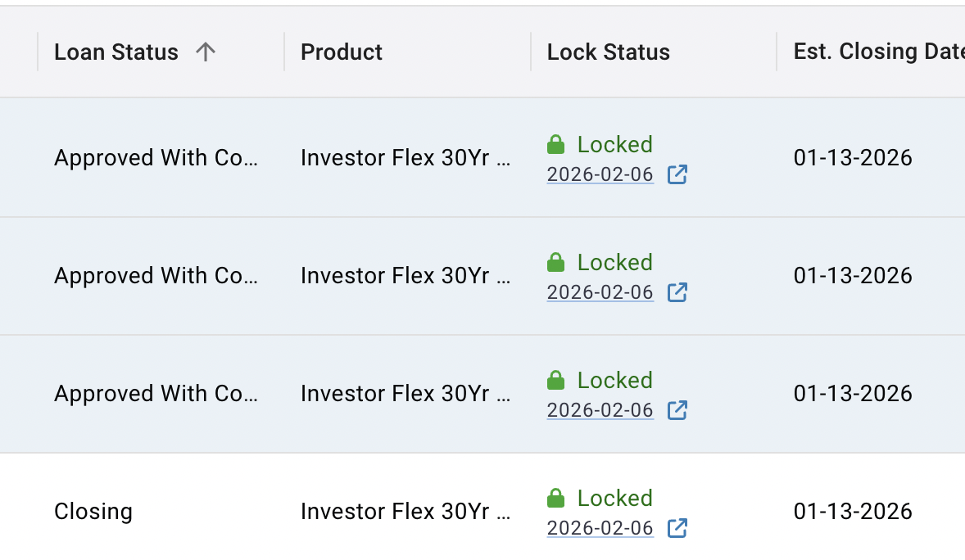Image resolution: width=965 pixels, height=560 pixels.
Task: Open external link icon in second row
Action: coord(677,292)
